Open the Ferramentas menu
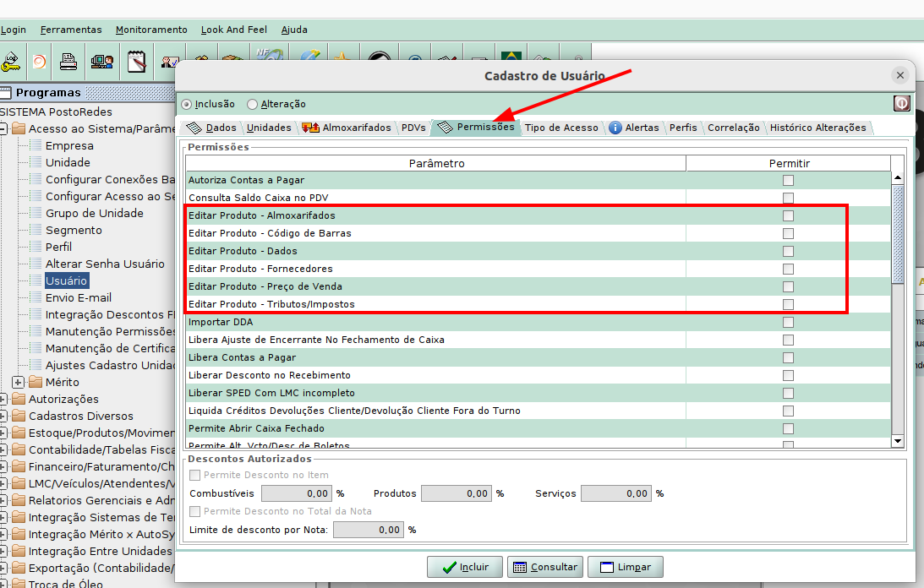Viewport: 924px width, 588px height. pos(71,30)
